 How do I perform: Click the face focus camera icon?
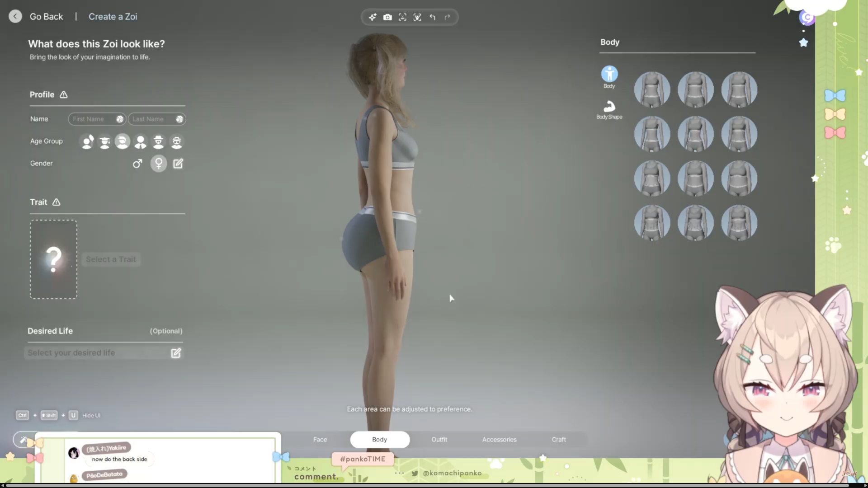point(402,17)
